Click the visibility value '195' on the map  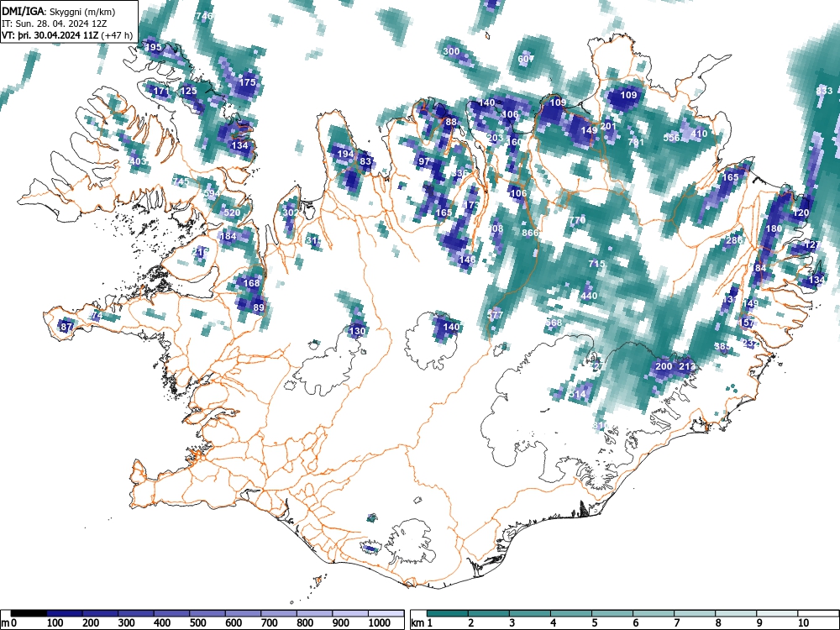(x=153, y=47)
